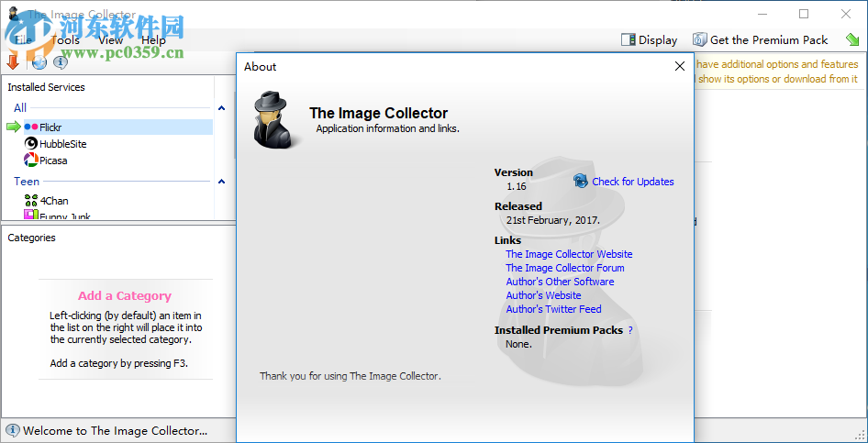This screenshot has height=443, width=868.
Task: Click the Check for Updates link
Action: pos(633,182)
